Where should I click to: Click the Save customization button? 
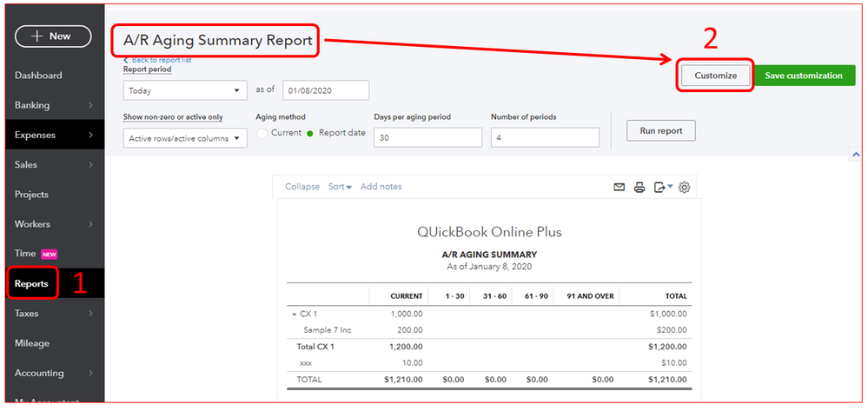804,76
